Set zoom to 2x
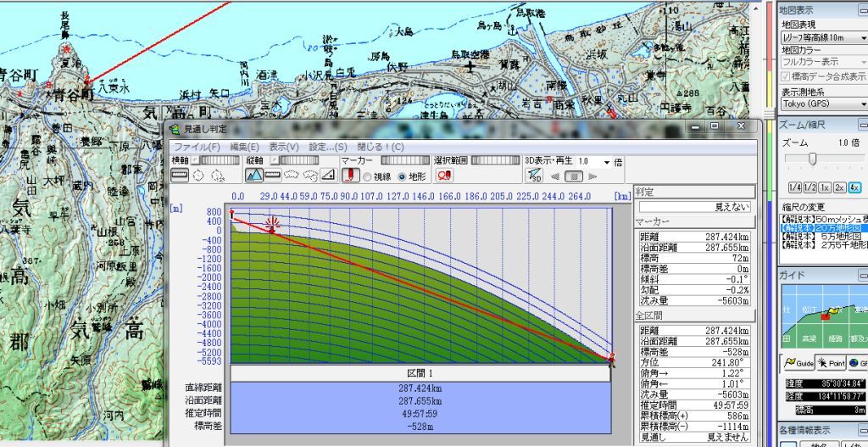The width and height of the screenshot is (868, 447). click(x=839, y=187)
